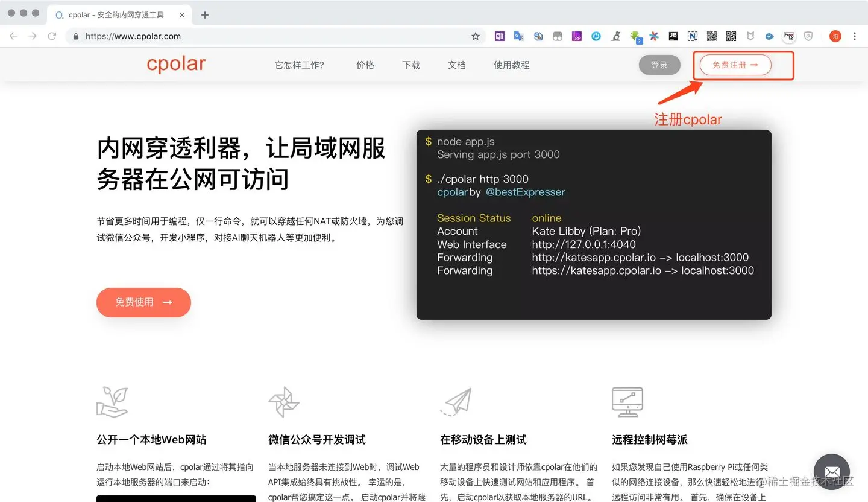Click the 微信公众号开发调试 heading
The height and width of the screenshot is (502, 868).
click(317, 440)
